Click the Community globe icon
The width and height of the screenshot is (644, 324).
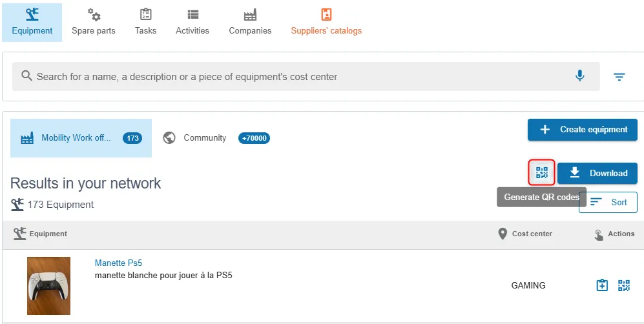point(169,138)
